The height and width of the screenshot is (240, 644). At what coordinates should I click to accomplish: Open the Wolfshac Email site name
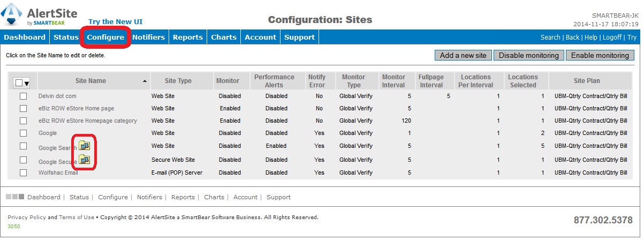click(58, 172)
